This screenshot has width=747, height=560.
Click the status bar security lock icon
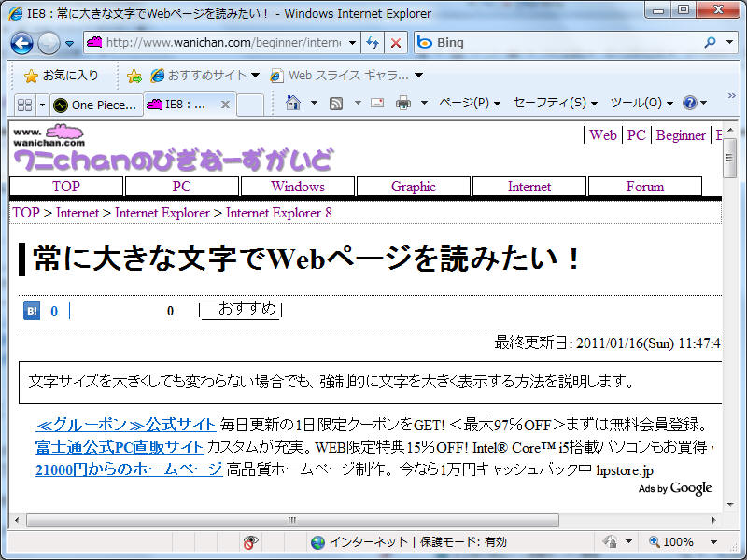611,542
